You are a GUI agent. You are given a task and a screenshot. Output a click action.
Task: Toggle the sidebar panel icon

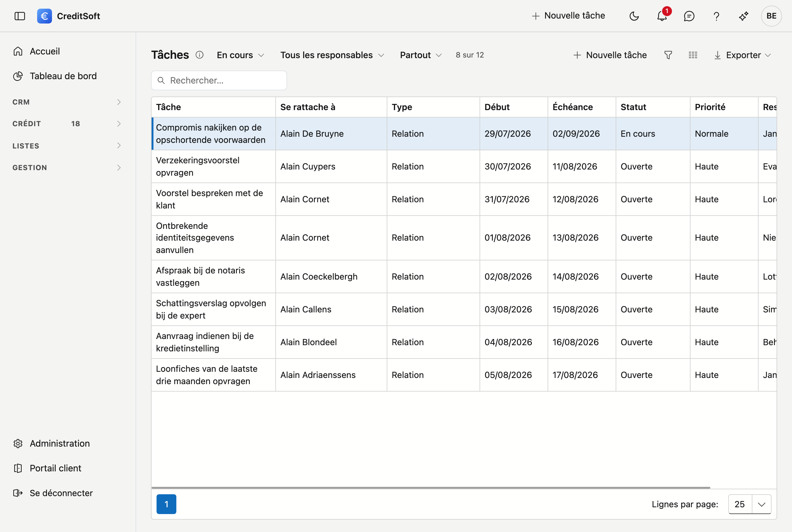20,16
